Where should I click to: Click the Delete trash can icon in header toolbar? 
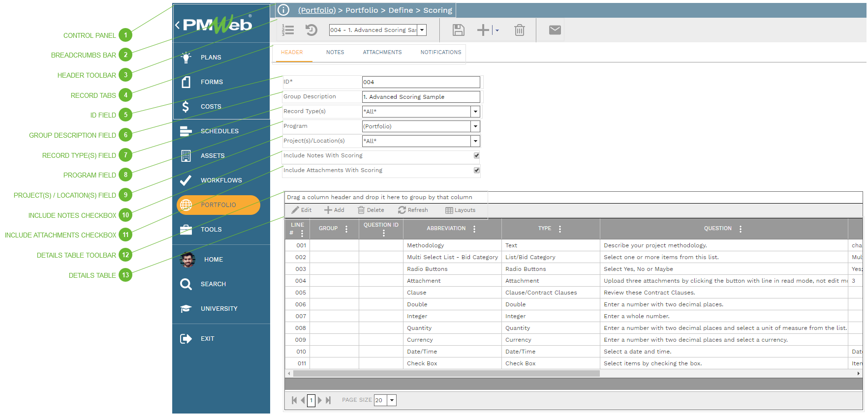(519, 30)
